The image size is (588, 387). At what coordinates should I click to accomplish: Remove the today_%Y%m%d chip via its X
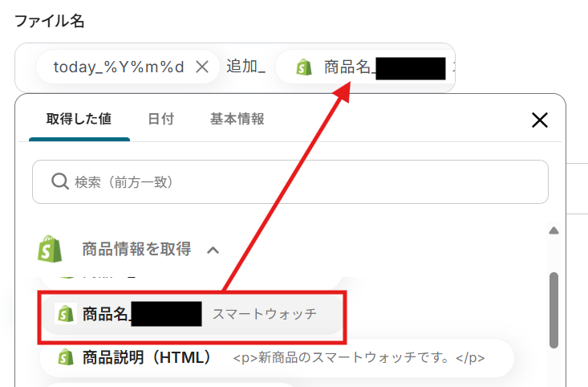[x=202, y=67]
